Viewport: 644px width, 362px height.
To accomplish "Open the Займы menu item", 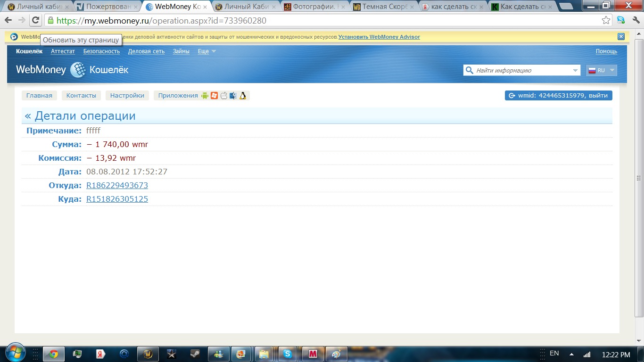I will [181, 51].
